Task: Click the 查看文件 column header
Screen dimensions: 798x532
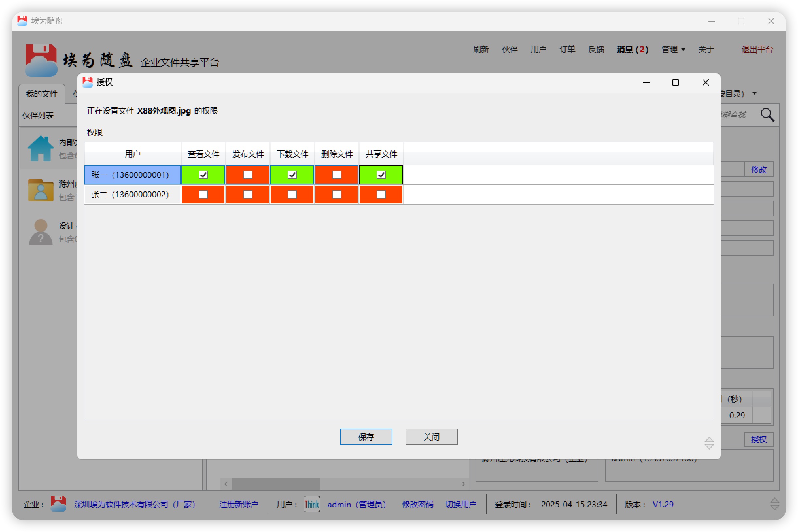Action: pyautogui.click(x=203, y=154)
